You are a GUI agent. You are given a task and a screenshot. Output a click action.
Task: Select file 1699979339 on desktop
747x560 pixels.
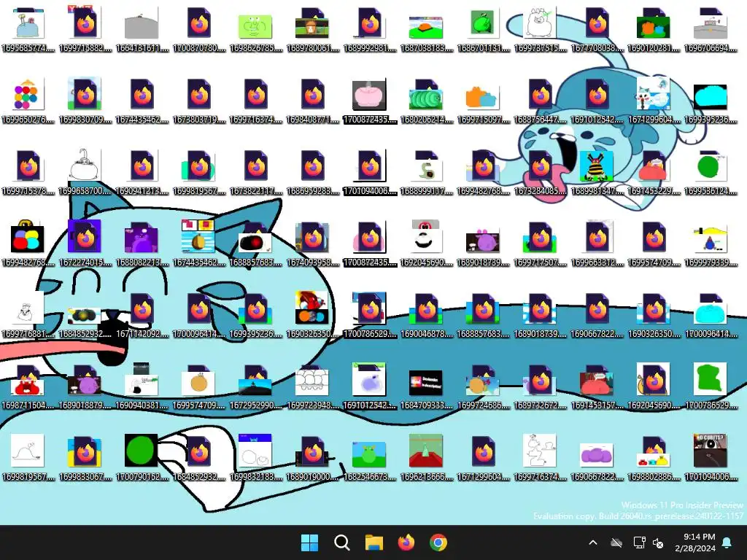(711, 244)
